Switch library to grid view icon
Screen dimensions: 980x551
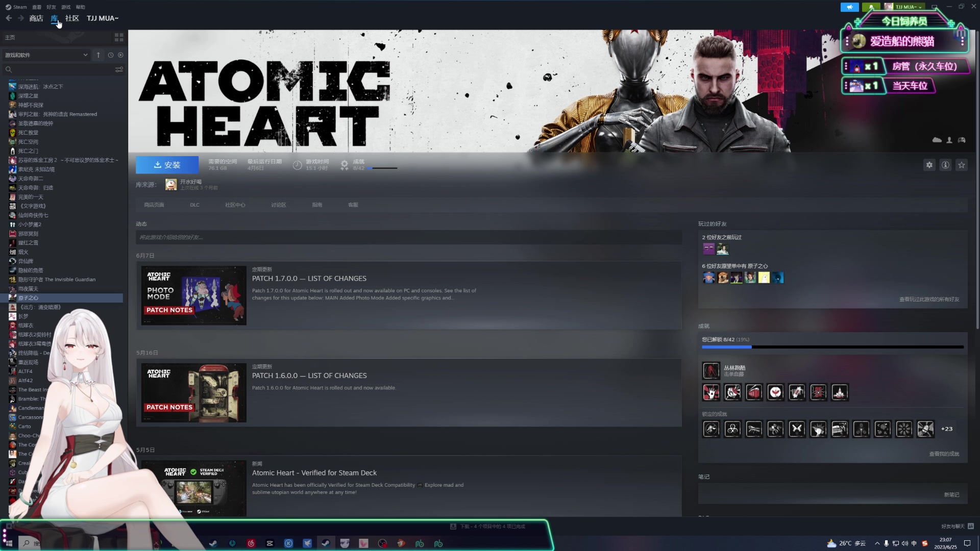point(119,37)
